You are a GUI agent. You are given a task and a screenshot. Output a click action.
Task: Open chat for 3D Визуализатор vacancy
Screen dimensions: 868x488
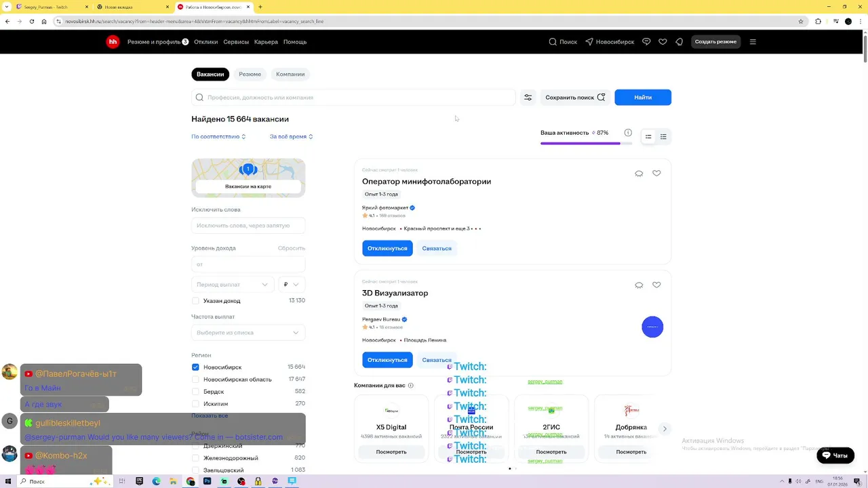point(639,285)
